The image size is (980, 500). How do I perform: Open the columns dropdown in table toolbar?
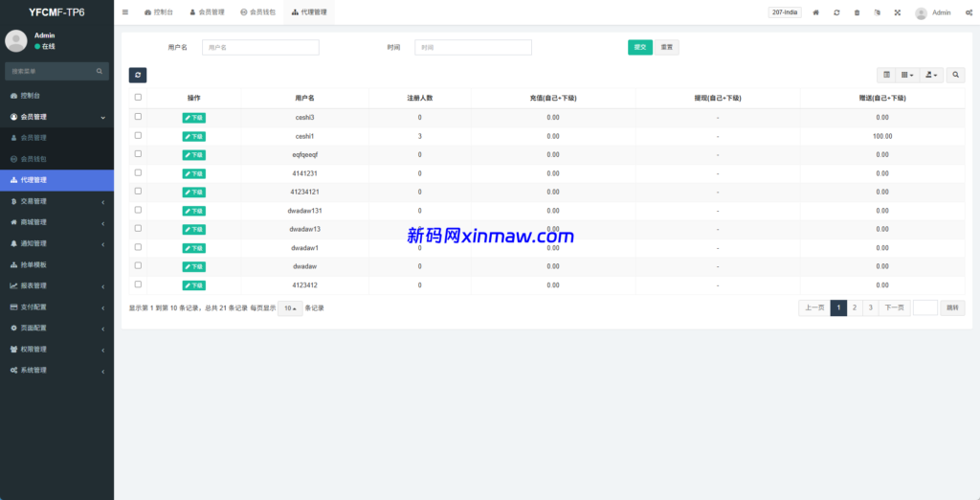[x=907, y=75]
